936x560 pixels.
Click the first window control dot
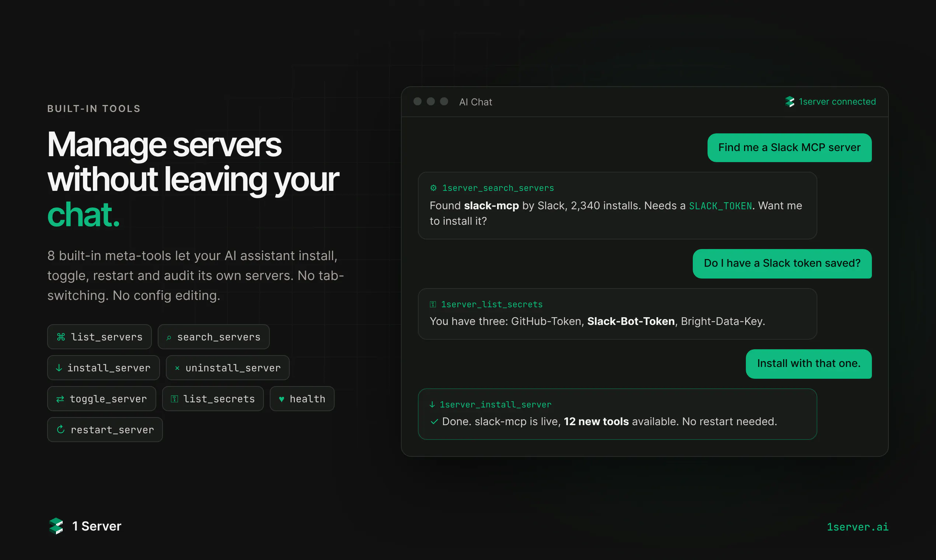coord(418,102)
